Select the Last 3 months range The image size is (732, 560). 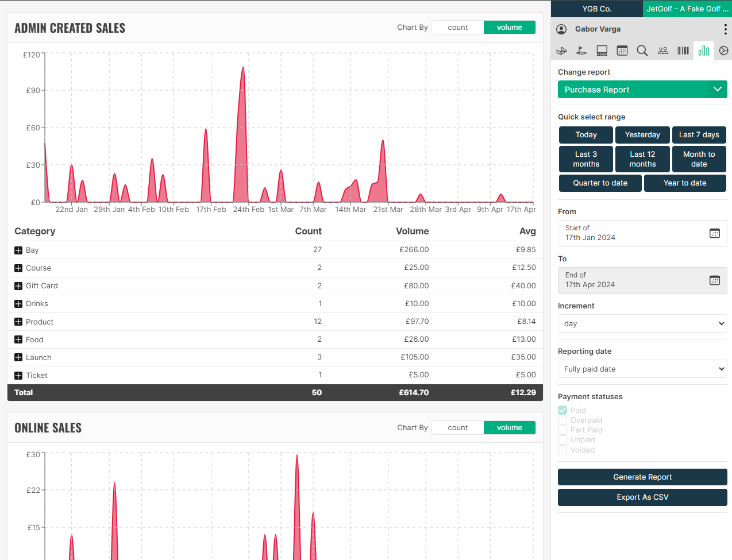[x=586, y=159]
